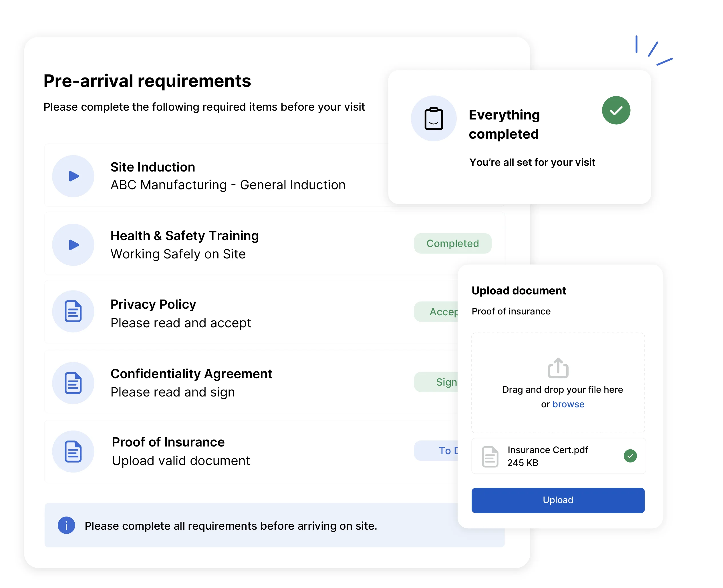This screenshot has width=723, height=588.
Task: Click 'Drag and drop your file here' text
Action: [563, 390]
